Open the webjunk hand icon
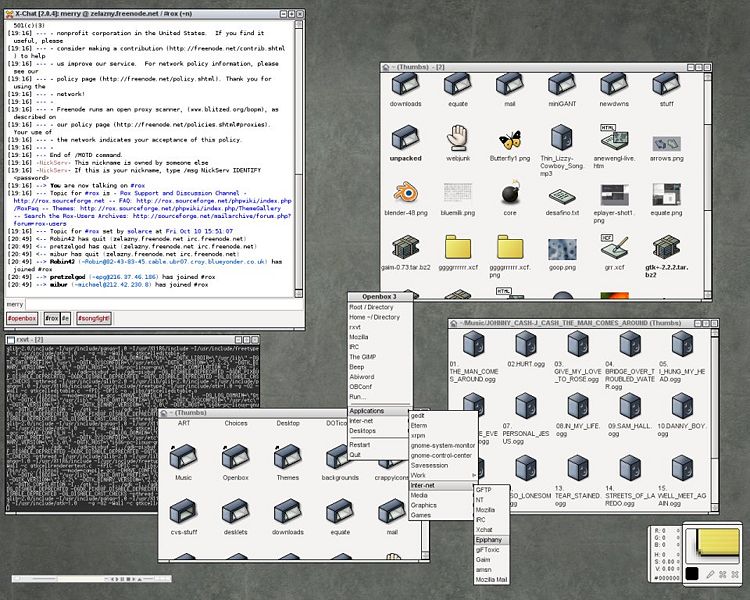The image size is (750, 600). point(458,136)
